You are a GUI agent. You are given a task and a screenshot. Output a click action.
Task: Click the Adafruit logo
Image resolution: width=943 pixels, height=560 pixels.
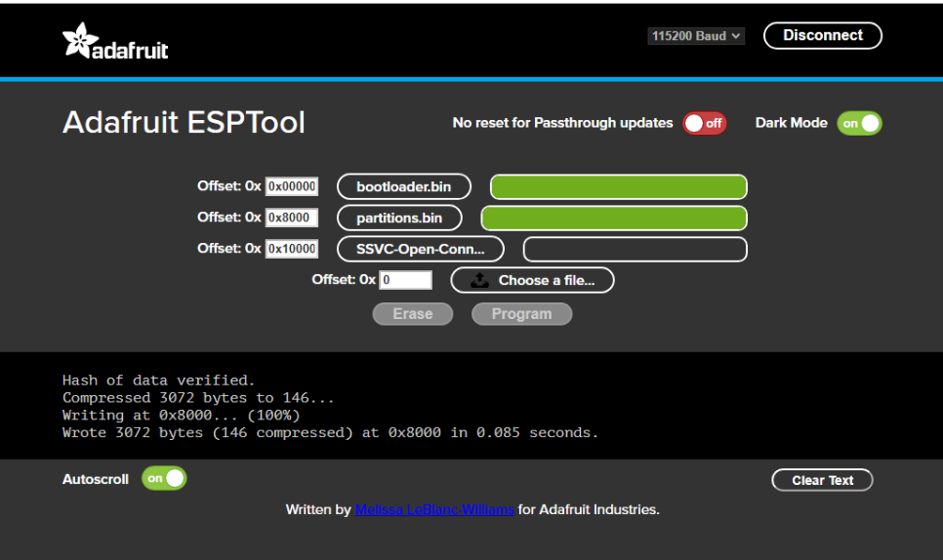tap(115, 41)
